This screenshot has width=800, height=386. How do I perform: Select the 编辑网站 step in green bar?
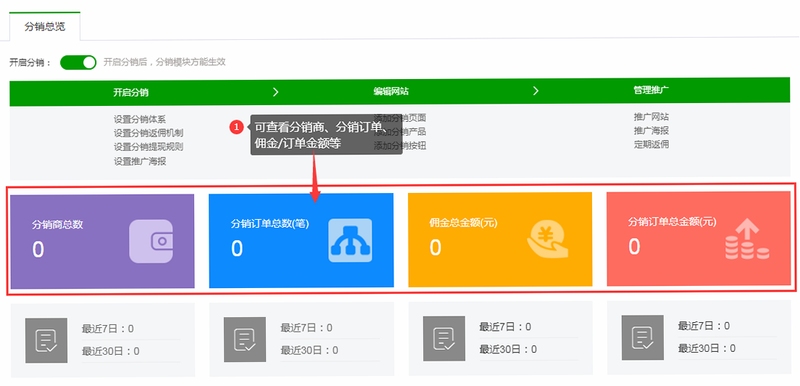click(x=391, y=92)
